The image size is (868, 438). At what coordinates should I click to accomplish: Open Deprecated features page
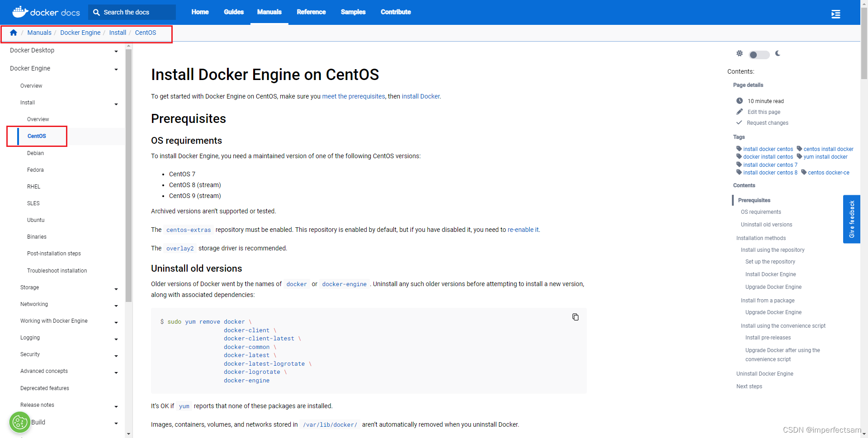coord(45,388)
